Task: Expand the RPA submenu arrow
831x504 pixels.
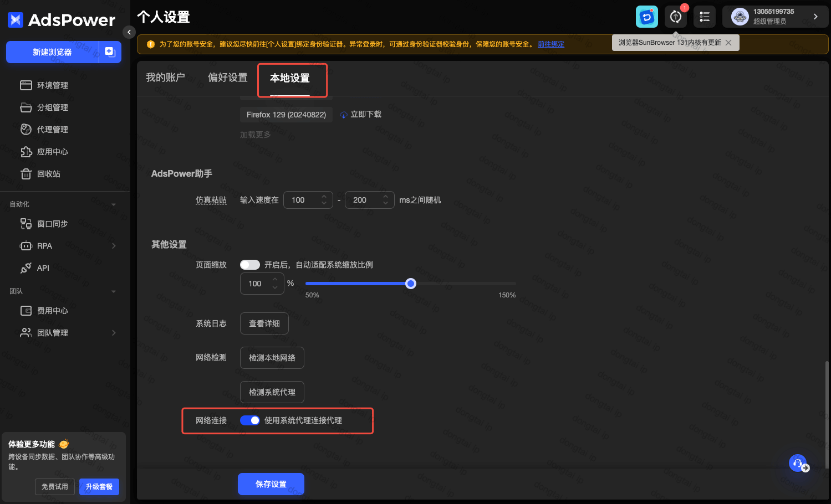Action: pyautogui.click(x=114, y=246)
